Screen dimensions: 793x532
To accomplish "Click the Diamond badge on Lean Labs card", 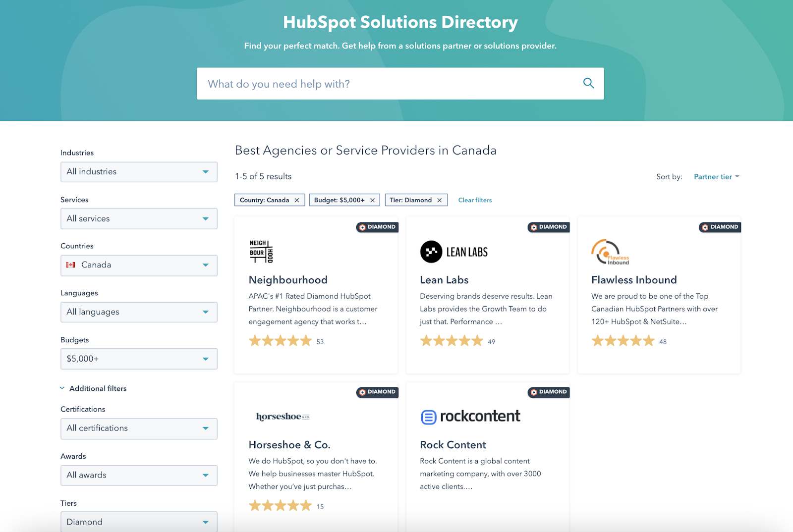I will 549,227.
